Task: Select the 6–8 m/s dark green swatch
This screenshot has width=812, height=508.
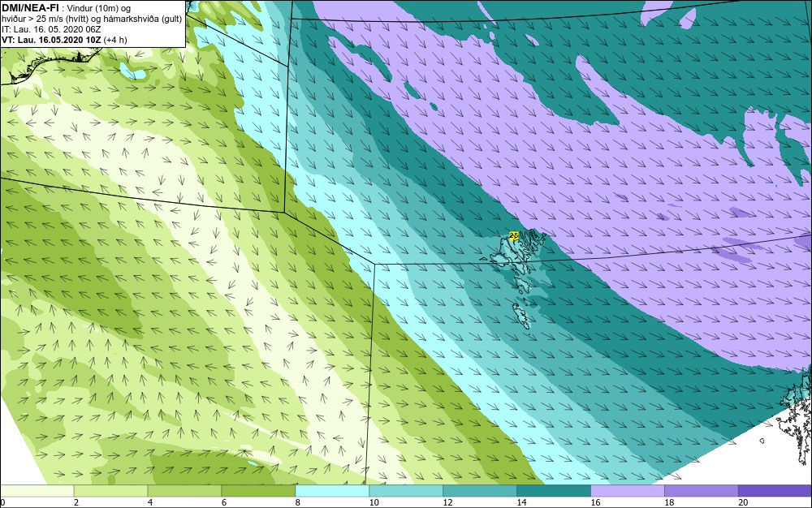Action: pos(258,490)
